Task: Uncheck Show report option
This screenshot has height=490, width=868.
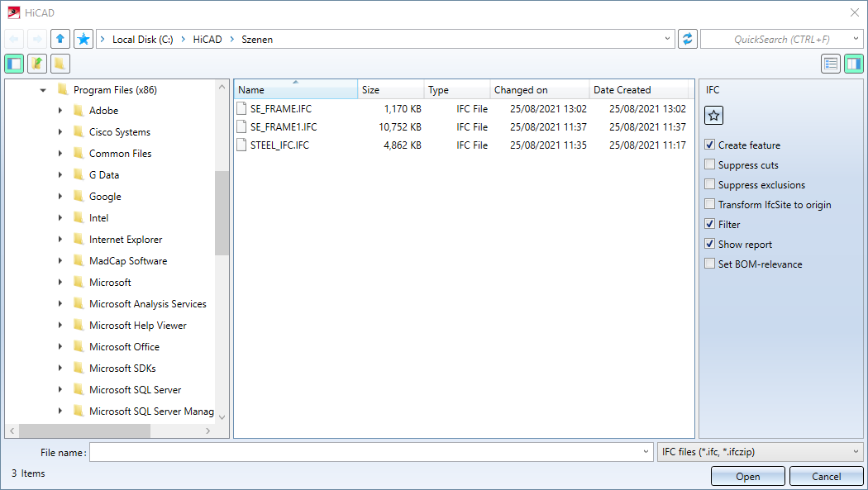Action: pyautogui.click(x=709, y=244)
